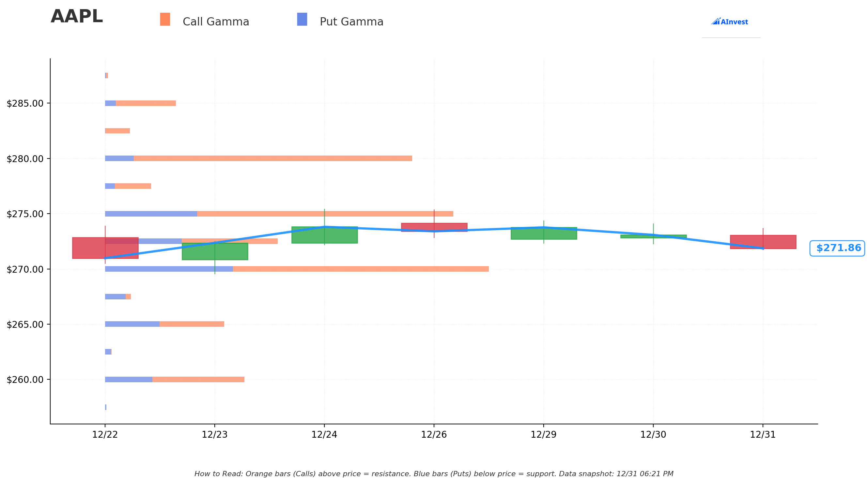Click the Put Gamma legend label
The image size is (868, 484).
point(351,22)
